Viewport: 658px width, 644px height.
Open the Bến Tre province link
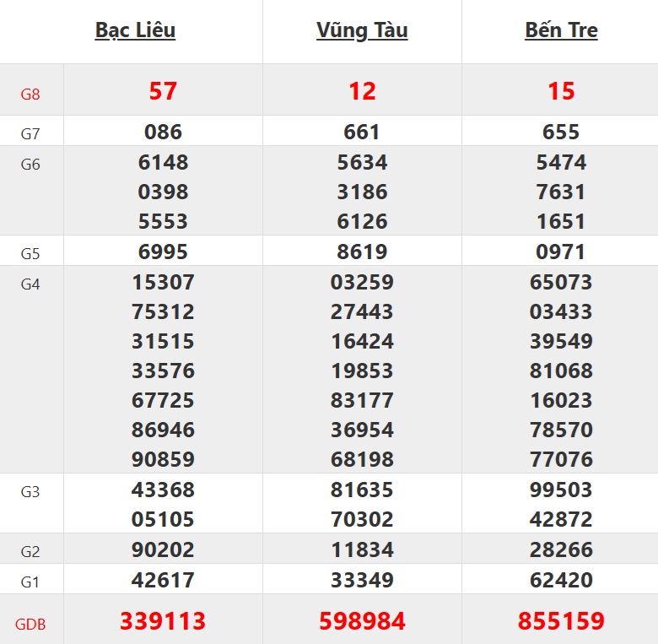561,30
